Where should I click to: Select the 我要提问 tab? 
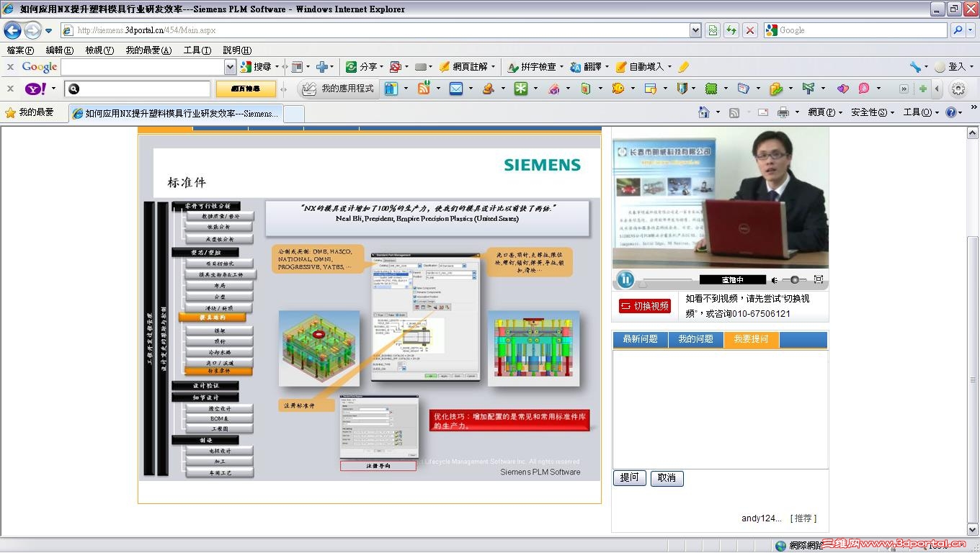[x=752, y=339]
